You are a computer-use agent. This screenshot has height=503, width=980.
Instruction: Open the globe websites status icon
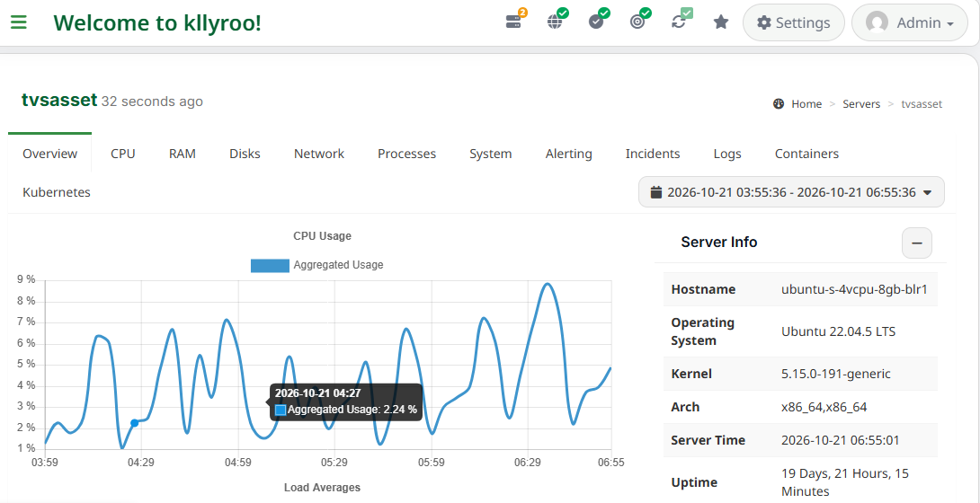557,21
